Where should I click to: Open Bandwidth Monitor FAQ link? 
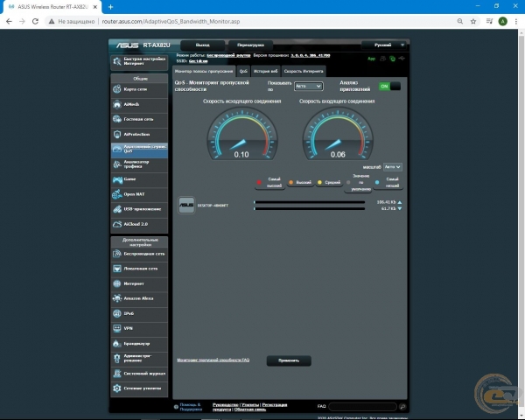[213, 360]
